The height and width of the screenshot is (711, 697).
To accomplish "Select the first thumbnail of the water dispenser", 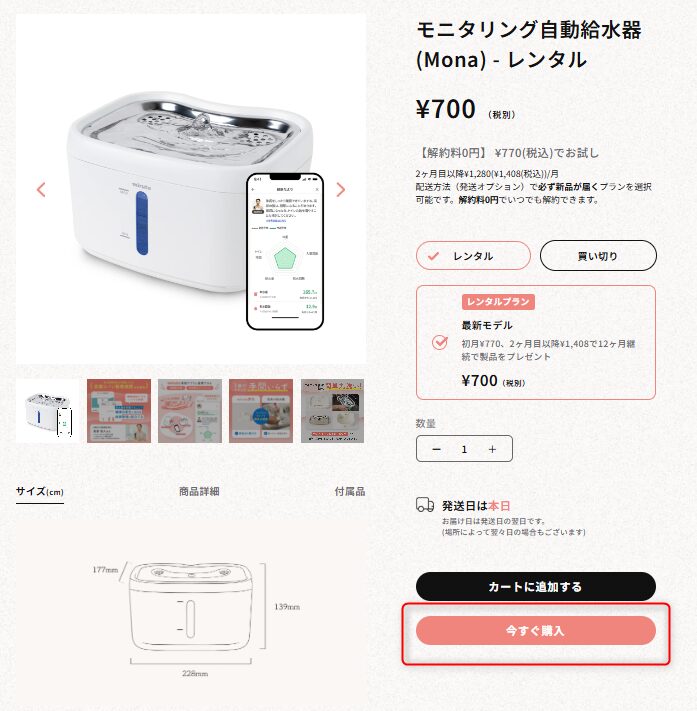I will coord(48,411).
